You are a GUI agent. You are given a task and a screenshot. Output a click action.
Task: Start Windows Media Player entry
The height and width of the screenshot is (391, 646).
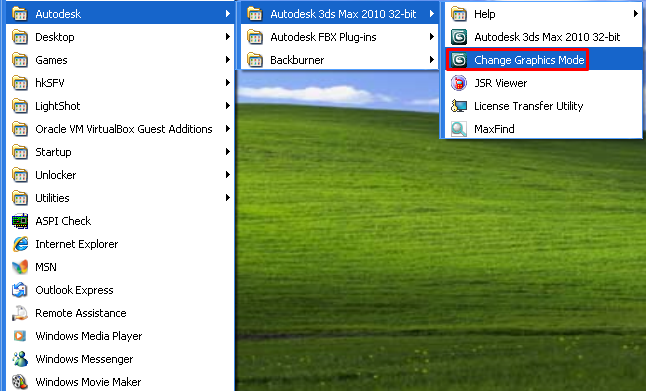120,336
